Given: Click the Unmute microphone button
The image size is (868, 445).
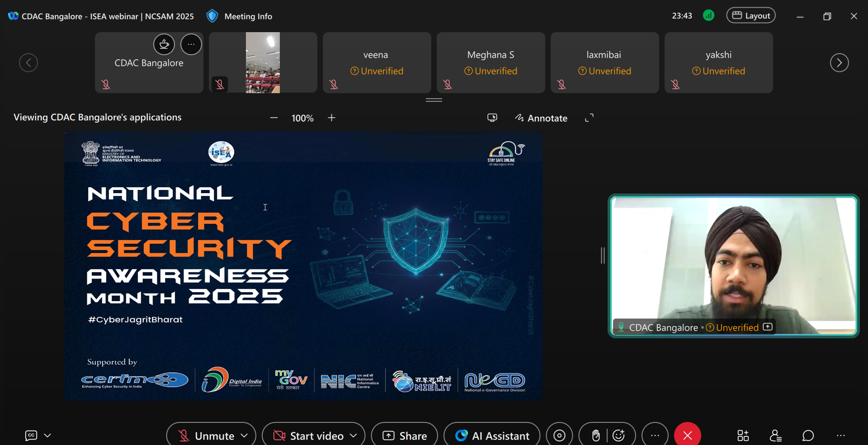Looking at the screenshot, I should [x=206, y=436].
